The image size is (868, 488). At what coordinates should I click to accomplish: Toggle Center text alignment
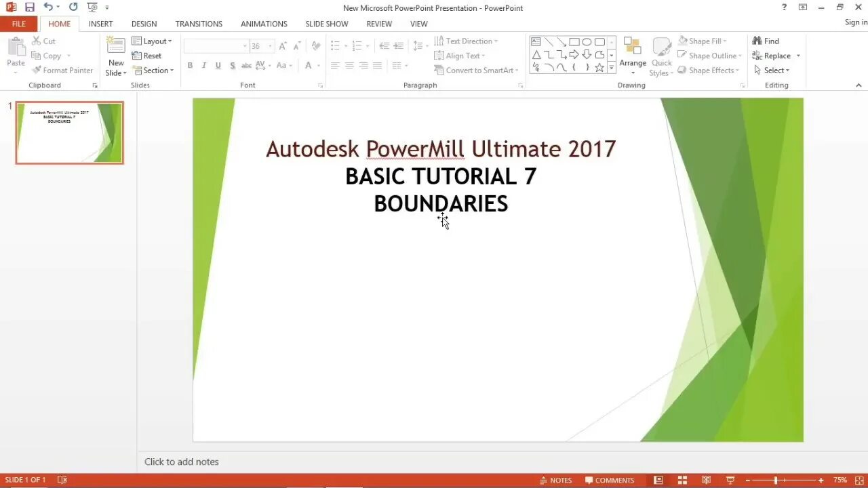pos(349,66)
